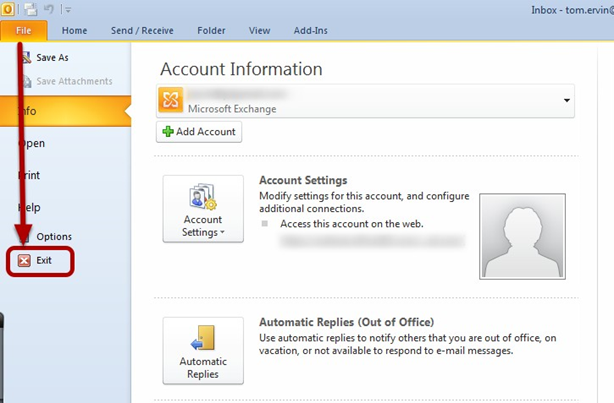Choose Save As from the File menu
614x403 pixels.
[x=50, y=58]
